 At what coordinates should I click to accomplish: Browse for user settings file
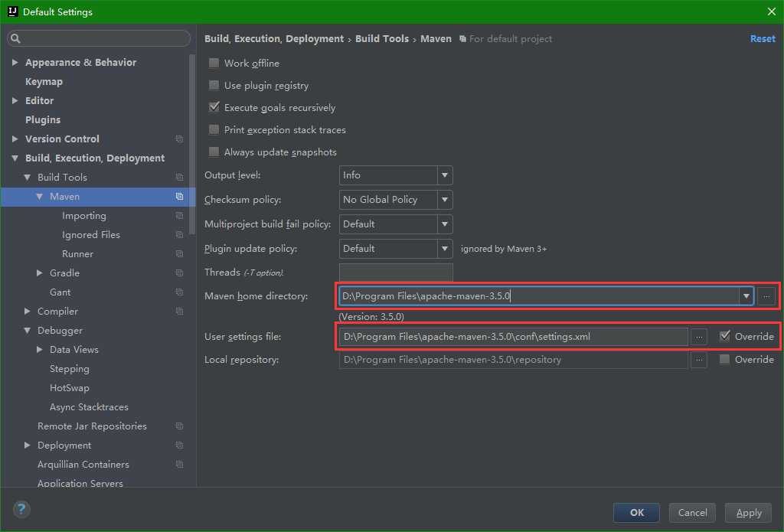[699, 337]
